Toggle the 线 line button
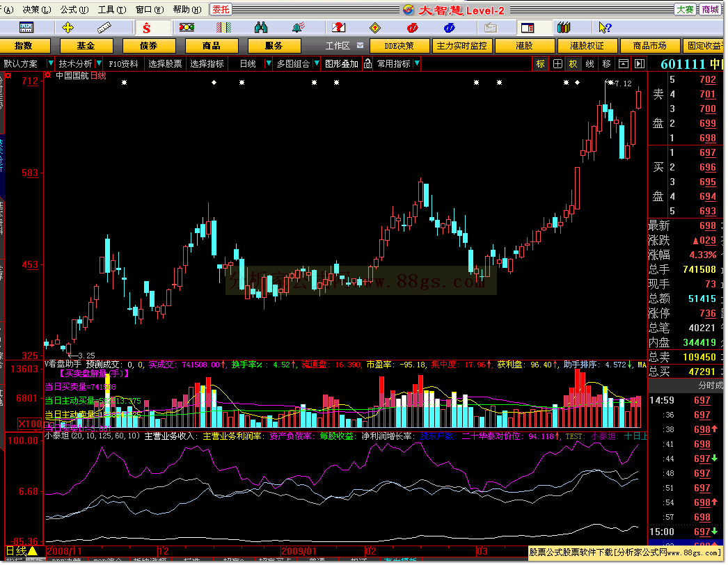This screenshot has height=565, width=728. pos(589,63)
